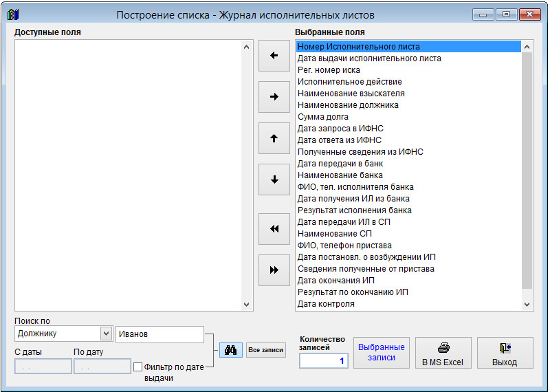Click the down arrow of the Доступные поля scrollbar
550x392 pixels.
[246, 304]
